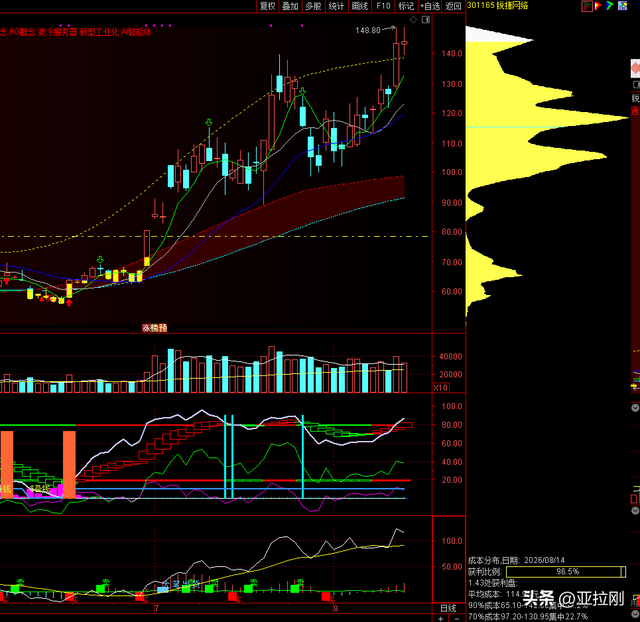Viewport: 640px width, 622px height.
Task: Click the green down-arrow marker near 70 level
Action: tap(100, 260)
